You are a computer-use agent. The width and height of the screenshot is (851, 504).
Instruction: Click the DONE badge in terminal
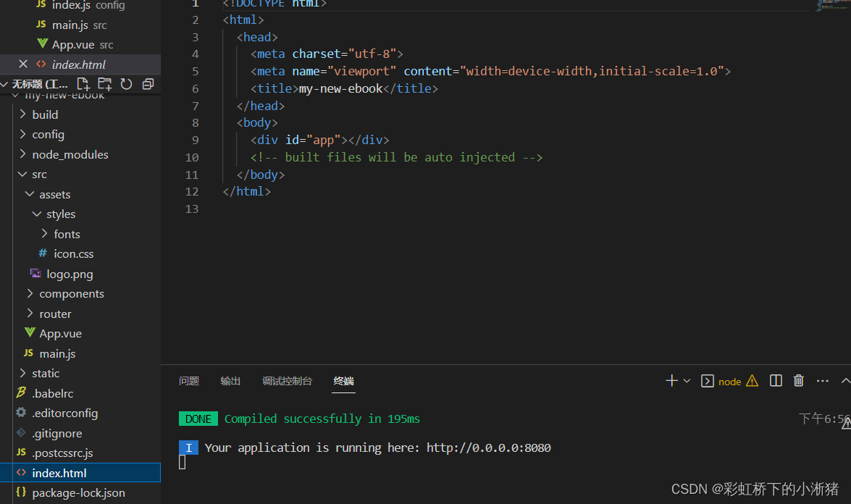tap(198, 419)
